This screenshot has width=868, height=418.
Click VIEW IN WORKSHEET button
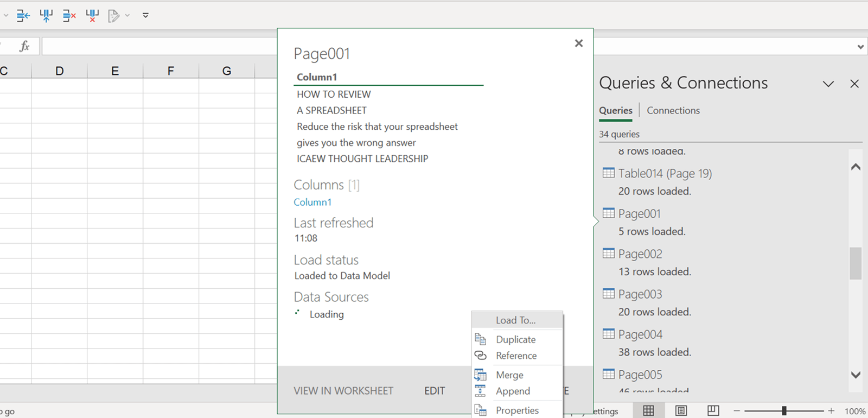point(343,391)
